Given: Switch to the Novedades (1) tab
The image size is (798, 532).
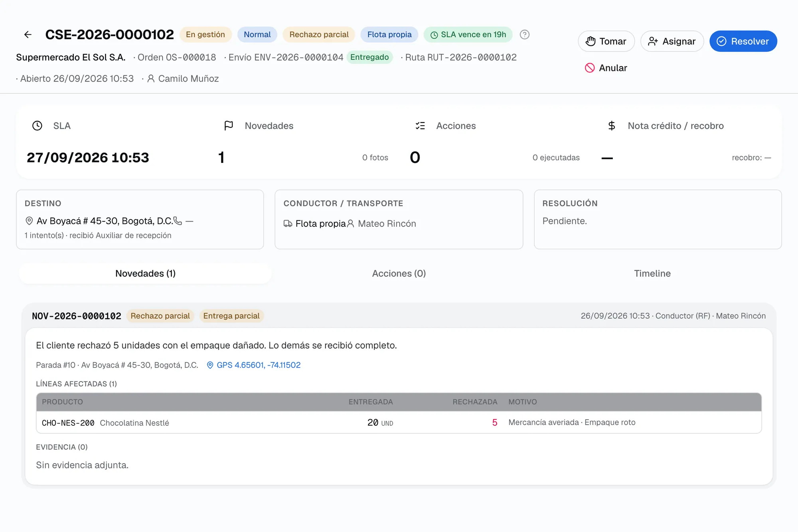Looking at the screenshot, I should 145,273.
